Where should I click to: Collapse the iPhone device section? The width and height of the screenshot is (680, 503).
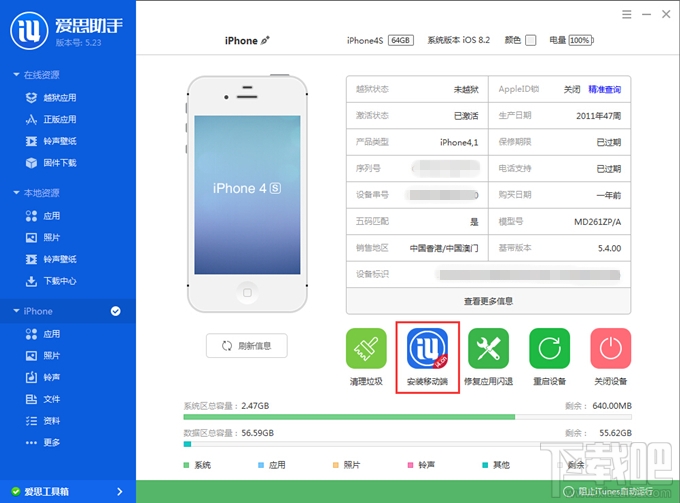tap(16, 311)
